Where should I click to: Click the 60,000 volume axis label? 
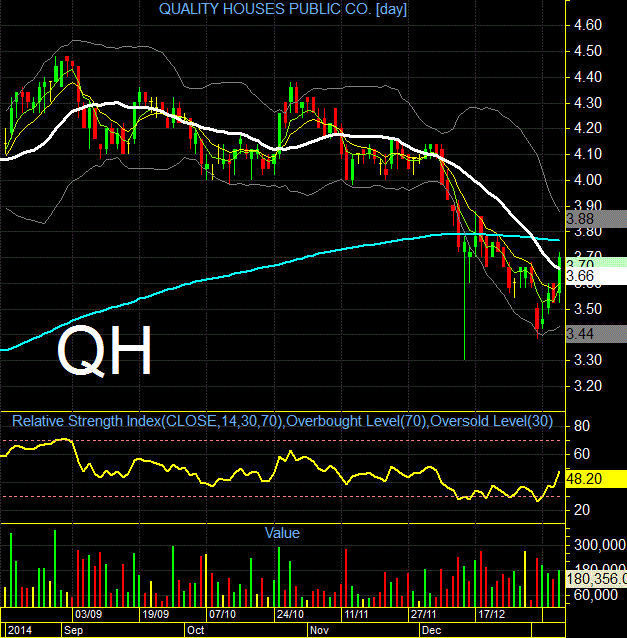tap(595, 595)
